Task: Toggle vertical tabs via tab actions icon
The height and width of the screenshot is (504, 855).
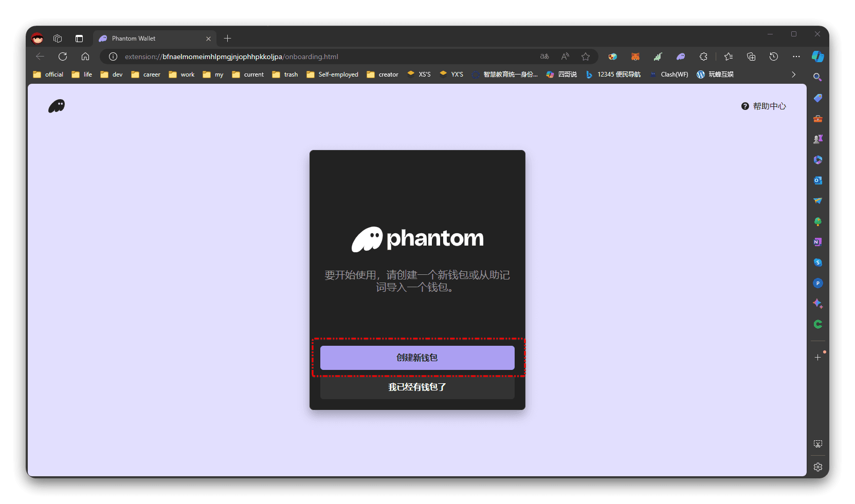Action: [79, 39]
